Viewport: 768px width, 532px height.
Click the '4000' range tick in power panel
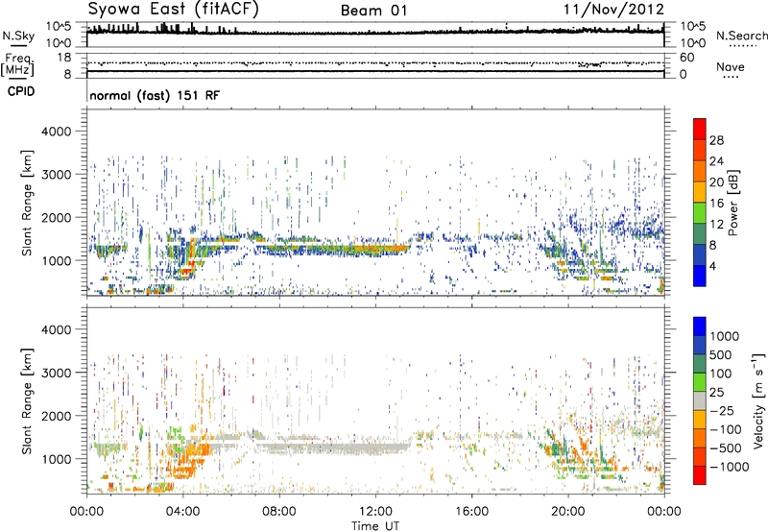coord(56,132)
